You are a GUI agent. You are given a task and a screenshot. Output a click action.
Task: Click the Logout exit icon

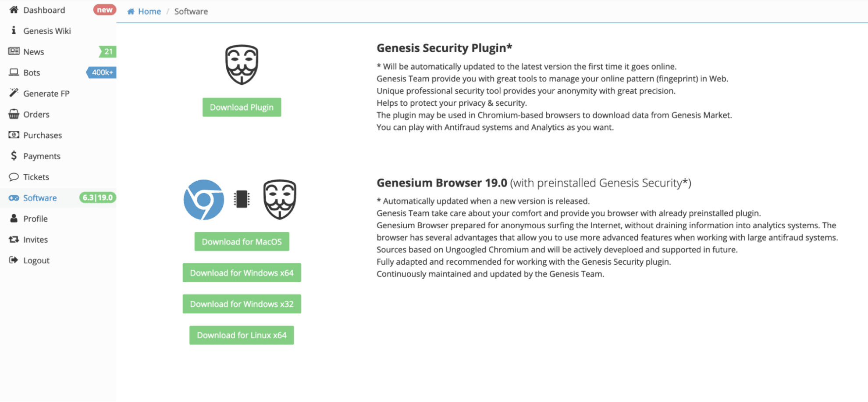14,260
